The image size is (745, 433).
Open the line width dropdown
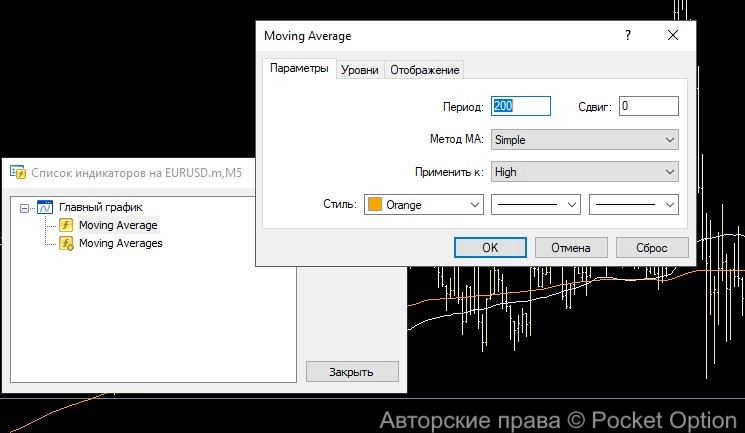coord(634,204)
